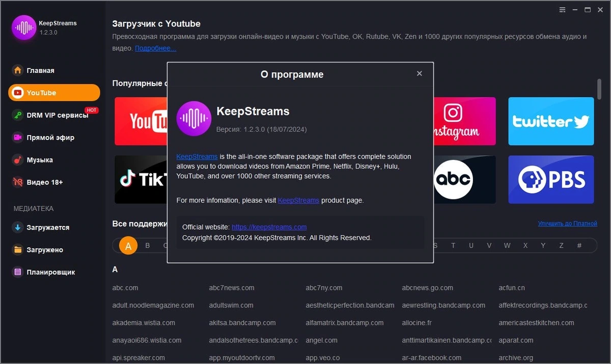This screenshot has width=611, height=364.
Task: Open abcnews.go.com in the site list
Action: coord(427,288)
